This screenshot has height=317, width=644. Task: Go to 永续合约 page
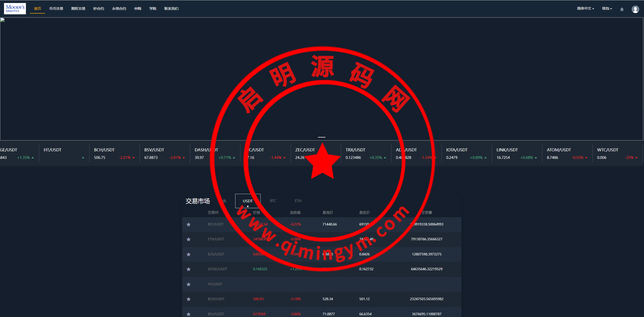119,9
